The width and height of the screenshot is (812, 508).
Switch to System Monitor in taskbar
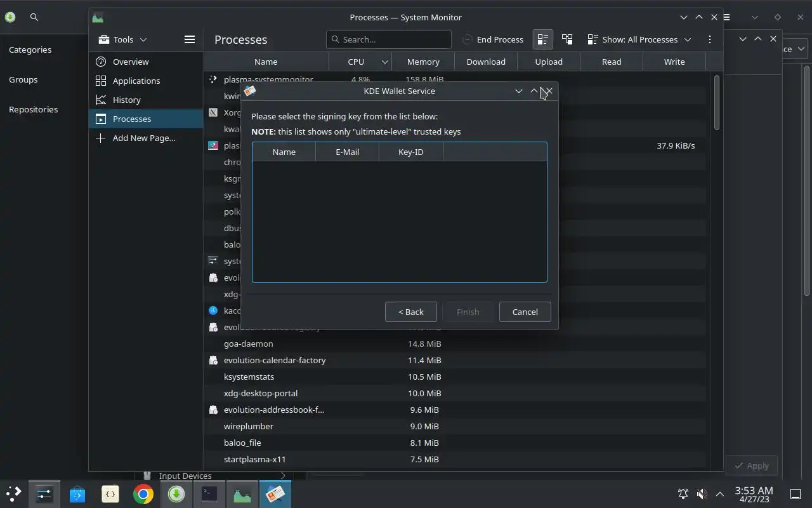(x=242, y=493)
